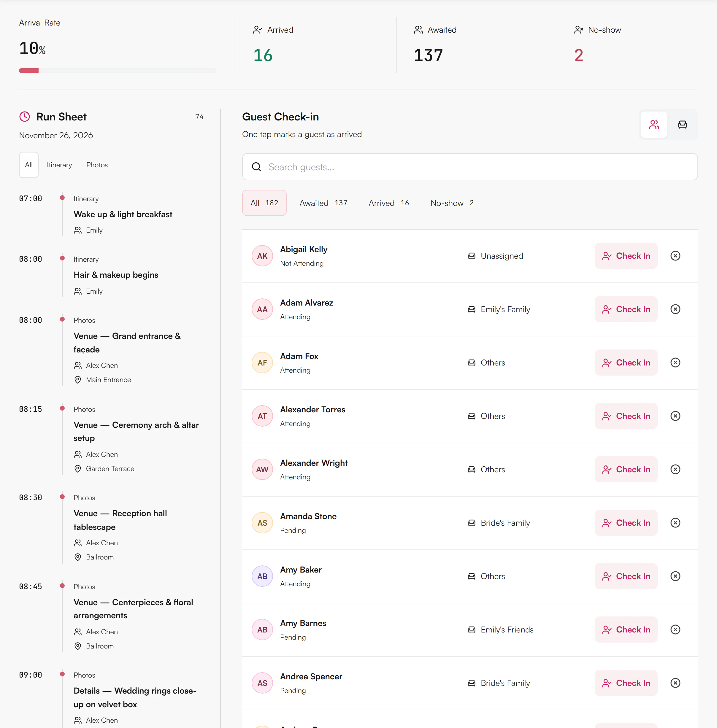Viewport: 717px width, 728px height.
Task: Click the Arrived stat icon
Action: click(258, 30)
